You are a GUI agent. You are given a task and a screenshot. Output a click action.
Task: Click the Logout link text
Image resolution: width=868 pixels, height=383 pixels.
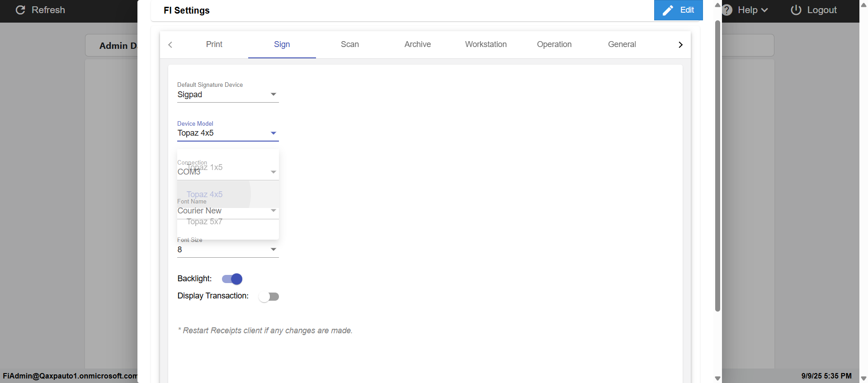click(x=822, y=10)
